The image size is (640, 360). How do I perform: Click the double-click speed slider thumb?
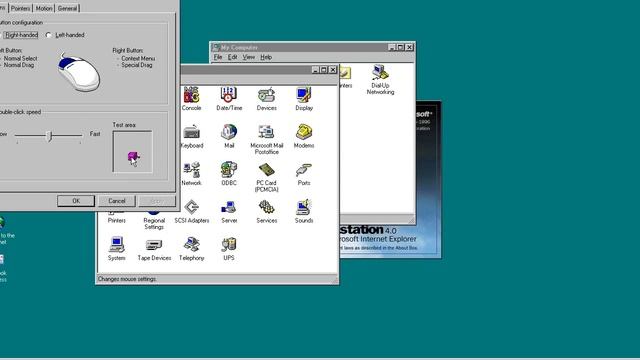click(49, 136)
